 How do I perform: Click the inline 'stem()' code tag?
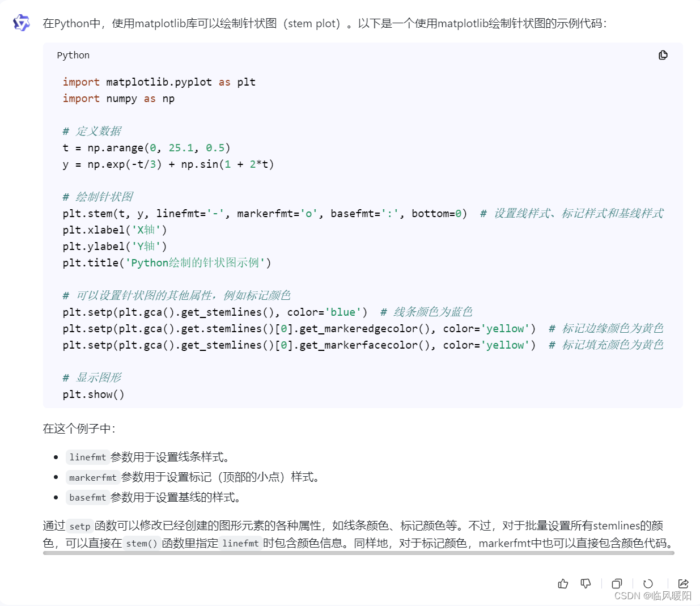(x=143, y=543)
